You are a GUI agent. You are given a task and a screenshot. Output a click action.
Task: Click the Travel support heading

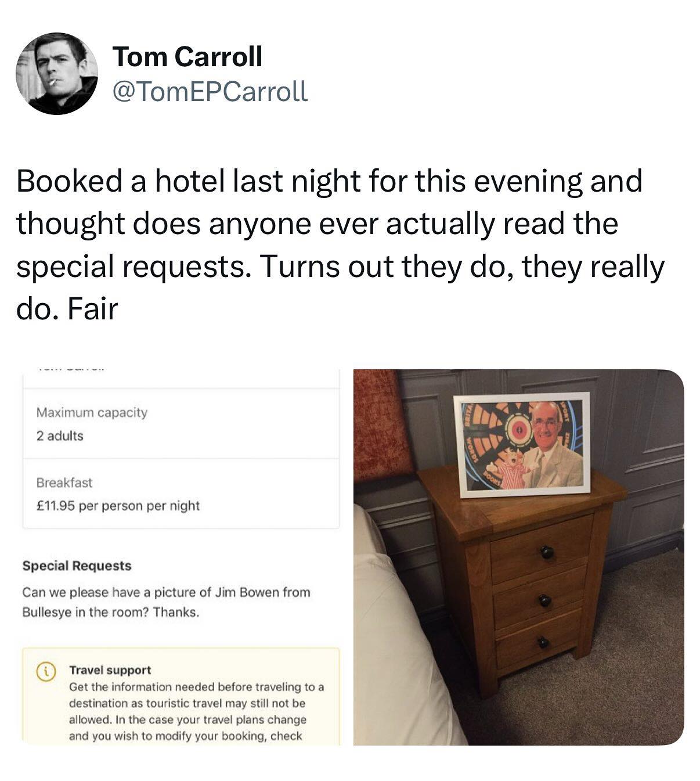[110, 670]
